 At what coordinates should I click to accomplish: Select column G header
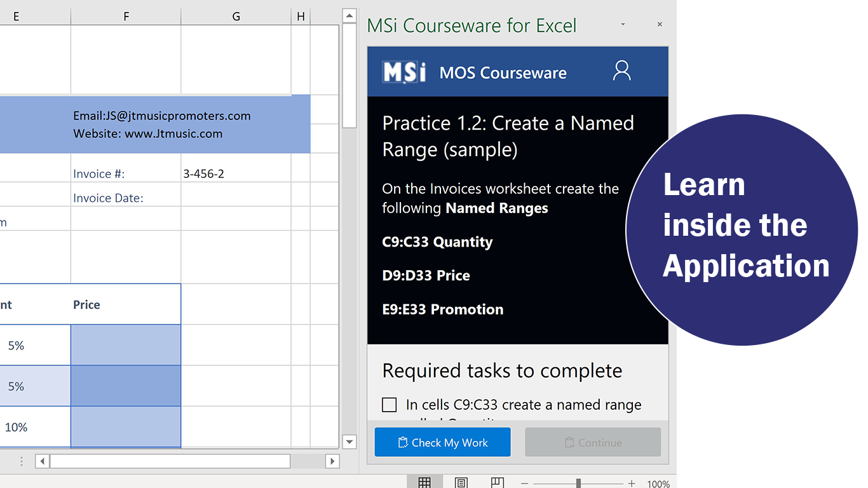click(x=236, y=17)
